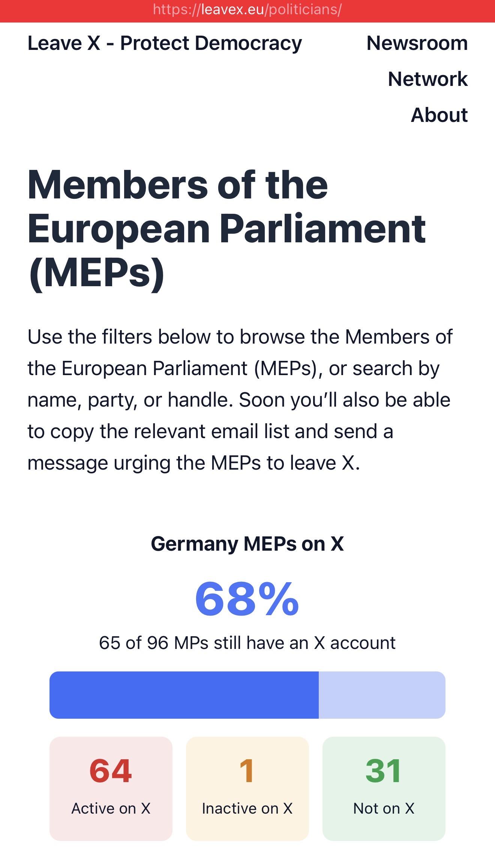This screenshot has height=868, width=495.
Task: Tap the leavex.eu address bar
Action: [x=247, y=10]
